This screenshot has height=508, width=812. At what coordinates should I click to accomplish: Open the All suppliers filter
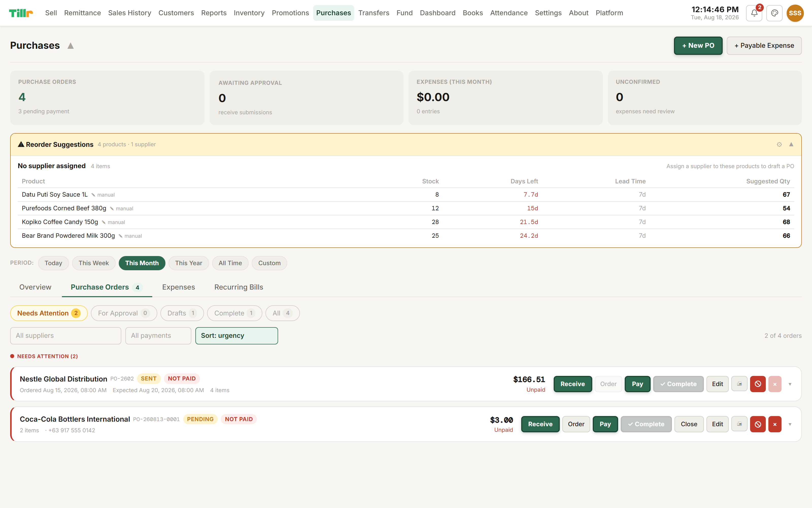(x=66, y=336)
